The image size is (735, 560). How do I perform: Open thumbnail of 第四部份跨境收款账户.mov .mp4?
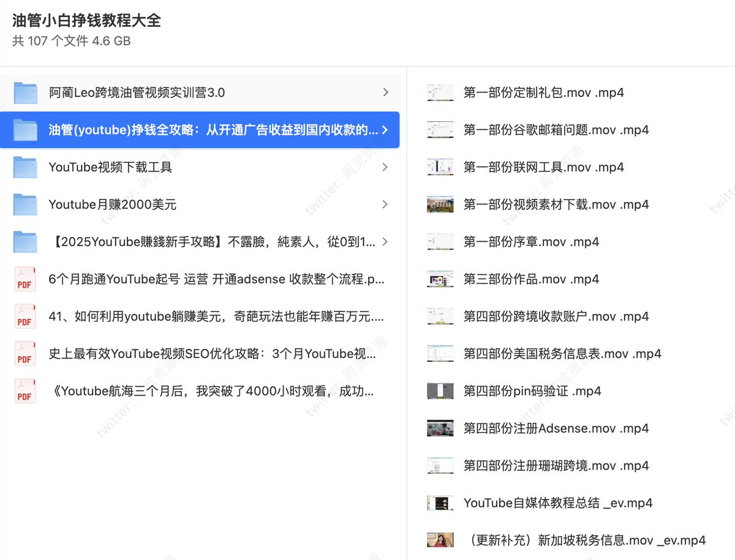click(x=440, y=316)
